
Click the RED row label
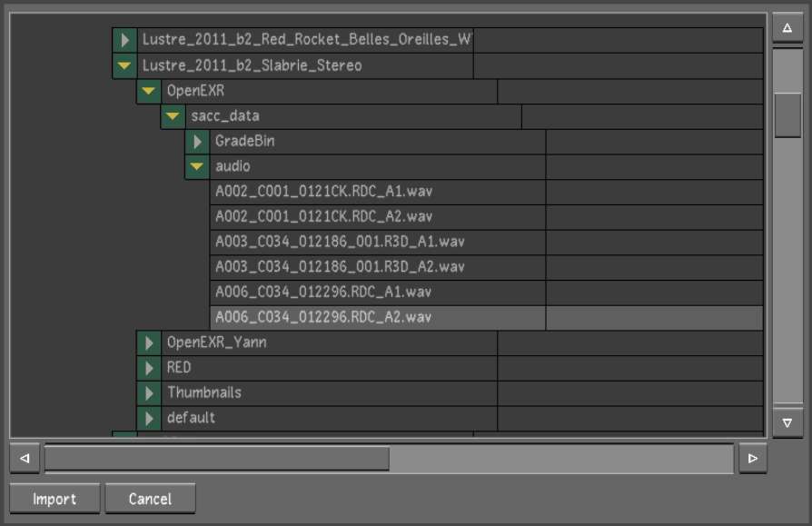click(179, 368)
